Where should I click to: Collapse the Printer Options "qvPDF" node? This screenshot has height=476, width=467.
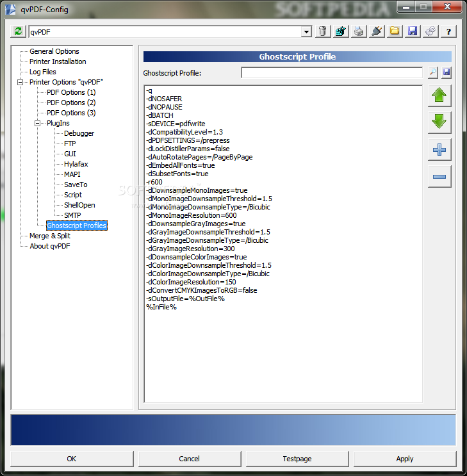click(x=20, y=82)
